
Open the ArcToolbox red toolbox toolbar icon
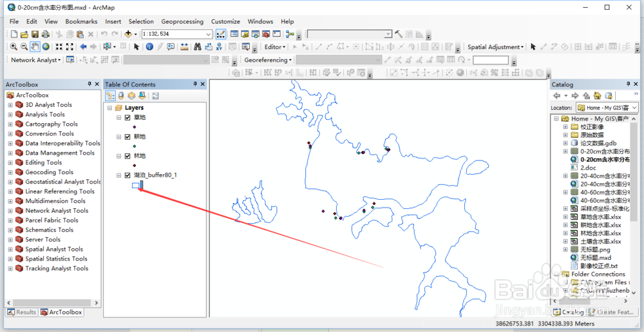(266, 34)
